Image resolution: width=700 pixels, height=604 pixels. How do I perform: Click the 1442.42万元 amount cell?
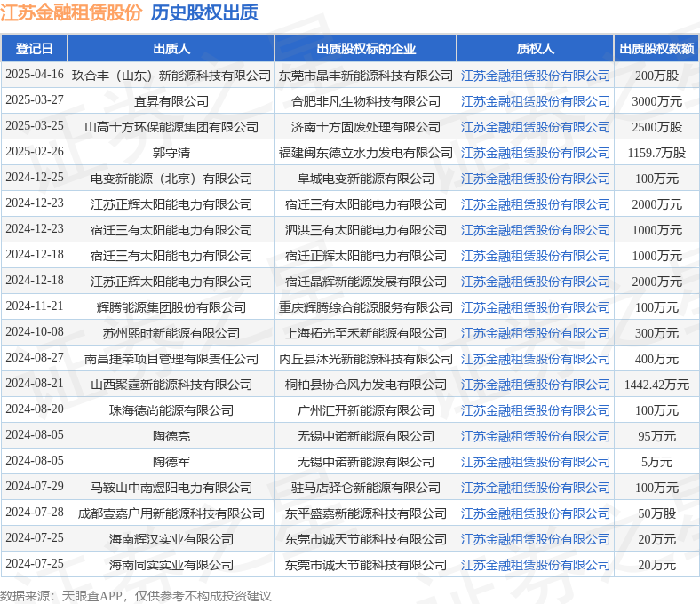point(656,385)
